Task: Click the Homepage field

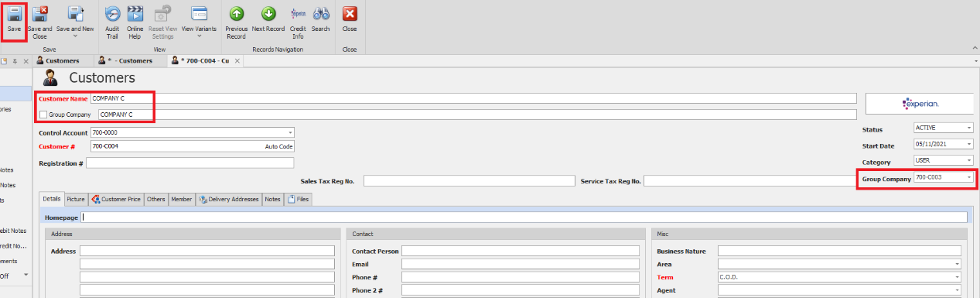Action: [524, 218]
